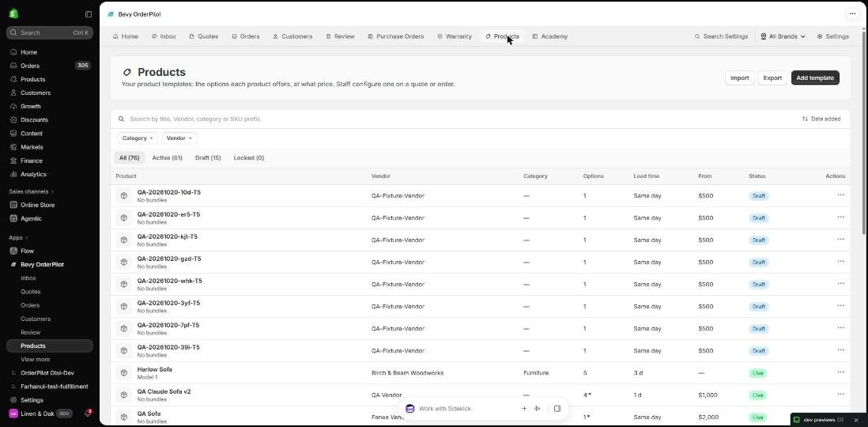This screenshot has width=868, height=427.
Task: Open the Linen & Oak store switcher
Action: click(x=40, y=413)
